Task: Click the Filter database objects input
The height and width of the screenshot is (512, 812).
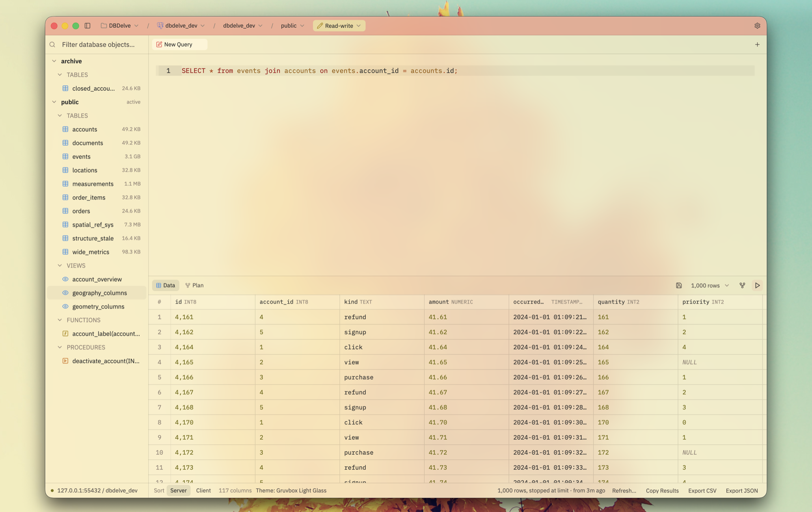Action: pyautogui.click(x=98, y=45)
